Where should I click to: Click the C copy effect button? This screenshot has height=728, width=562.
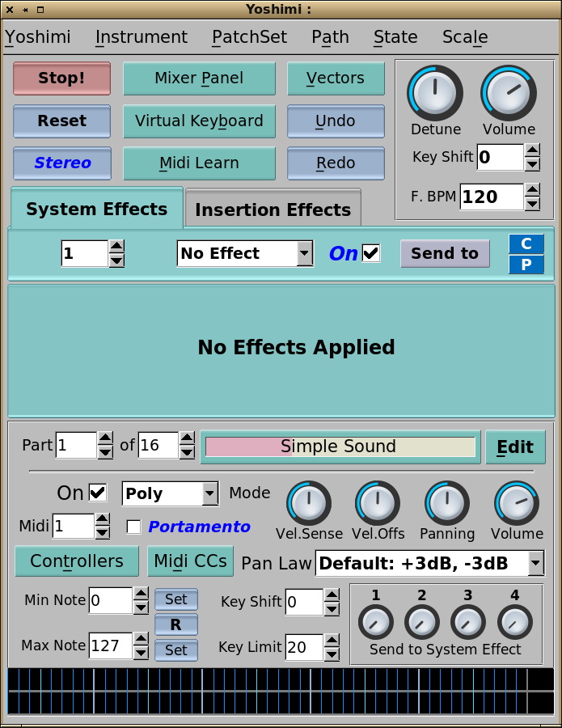(526, 243)
